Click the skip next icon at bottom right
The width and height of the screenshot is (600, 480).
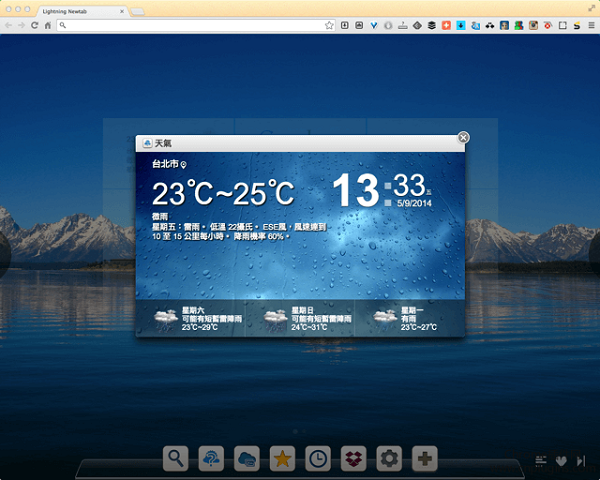pyautogui.click(x=581, y=461)
